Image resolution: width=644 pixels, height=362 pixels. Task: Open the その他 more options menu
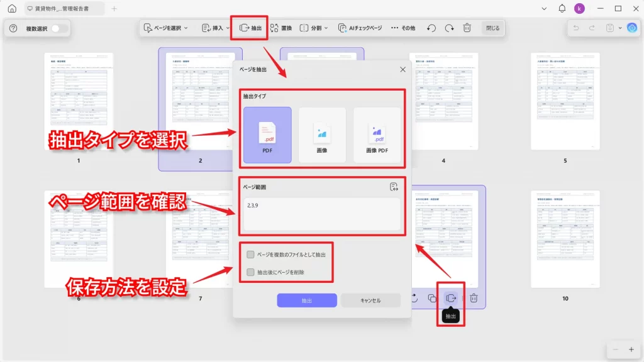(403, 28)
